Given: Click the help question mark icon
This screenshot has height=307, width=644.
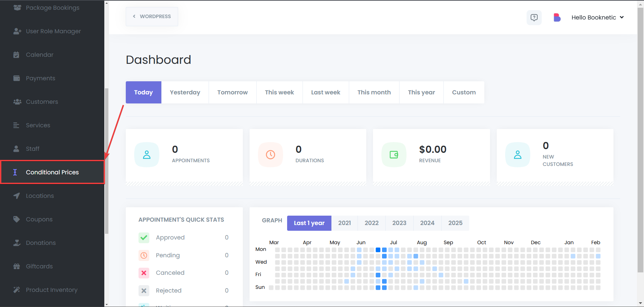Looking at the screenshot, I should pyautogui.click(x=534, y=17).
